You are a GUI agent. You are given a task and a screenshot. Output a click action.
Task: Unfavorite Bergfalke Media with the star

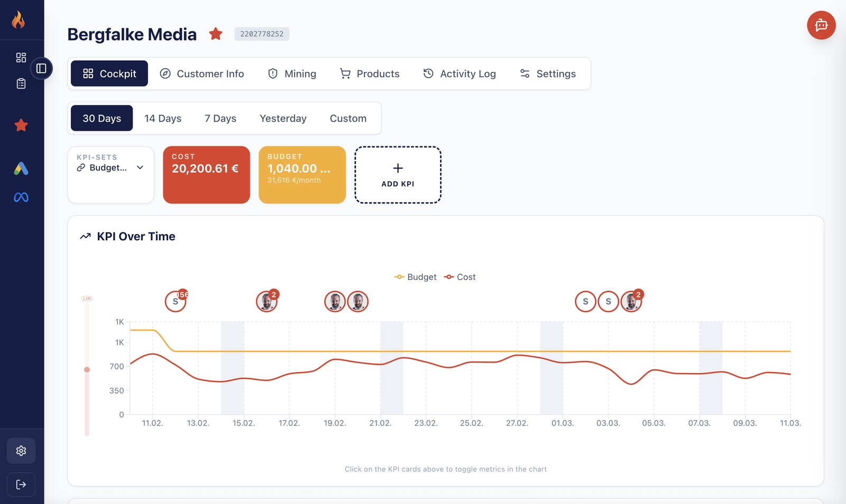click(x=216, y=34)
